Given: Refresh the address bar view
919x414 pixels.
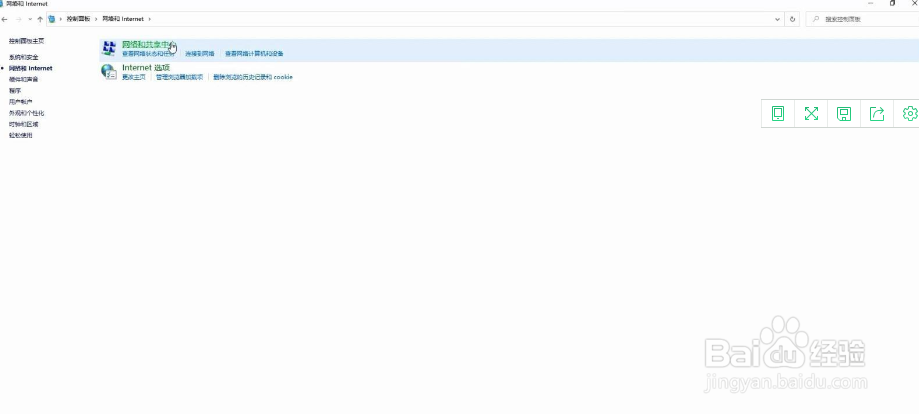Looking at the screenshot, I should (x=792, y=19).
